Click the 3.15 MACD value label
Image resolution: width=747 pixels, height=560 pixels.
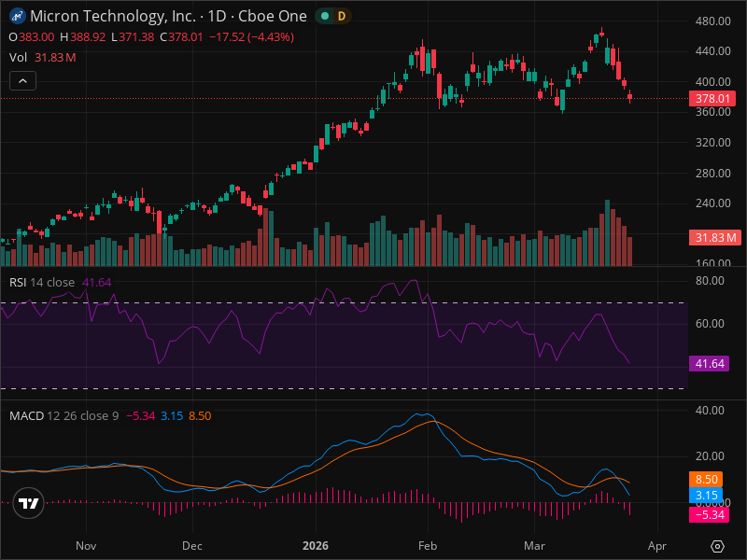(x=706, y=495)
